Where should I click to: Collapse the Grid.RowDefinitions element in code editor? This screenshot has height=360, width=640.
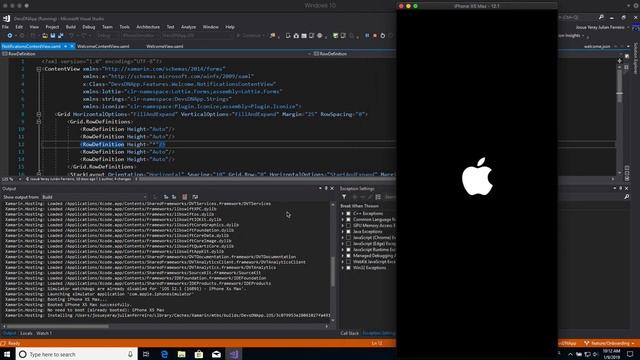(39, 122)
